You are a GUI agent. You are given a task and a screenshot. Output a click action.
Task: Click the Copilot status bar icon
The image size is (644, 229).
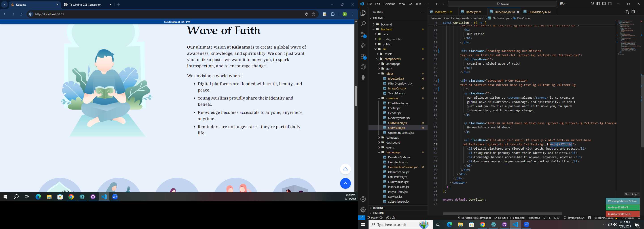click(x=589, y=218)
